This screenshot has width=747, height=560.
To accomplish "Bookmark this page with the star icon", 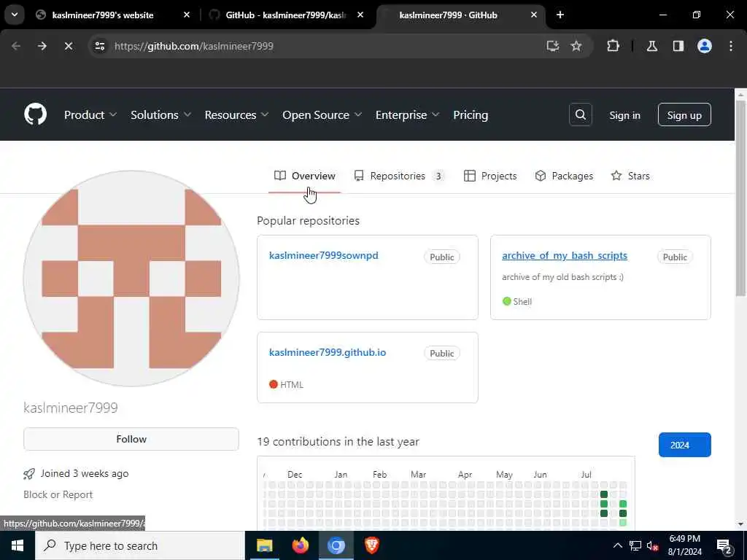I will click(576, 46).
